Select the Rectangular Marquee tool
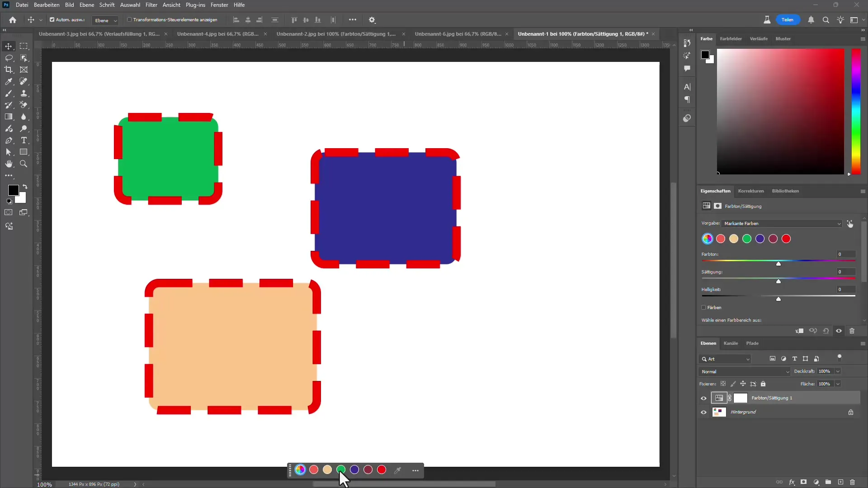This screenshot has height=488, width=868. pos(24,46)
